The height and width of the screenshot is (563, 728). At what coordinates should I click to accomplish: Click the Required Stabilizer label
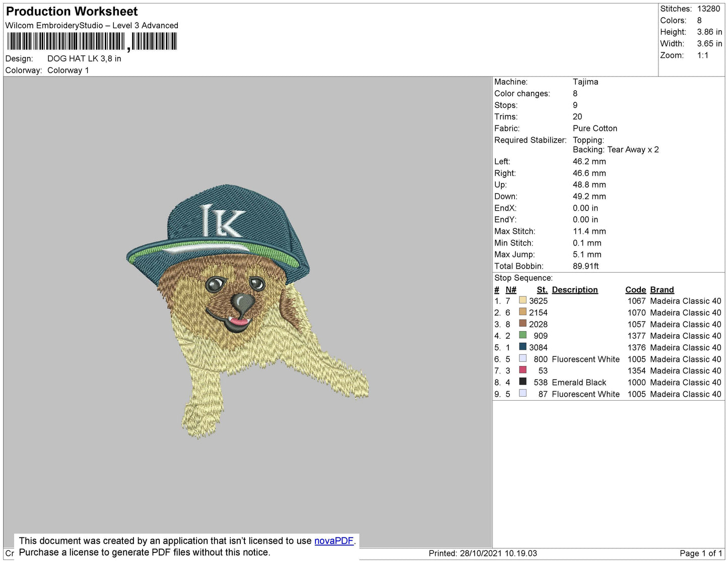pos(531,140)
